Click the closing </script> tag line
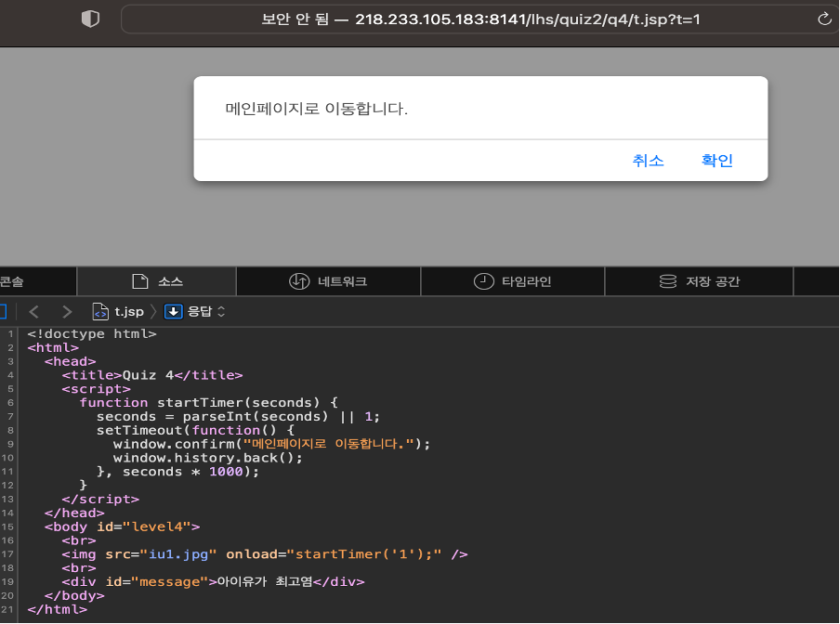This screenshot has width=840, height=624. [100, 500]
